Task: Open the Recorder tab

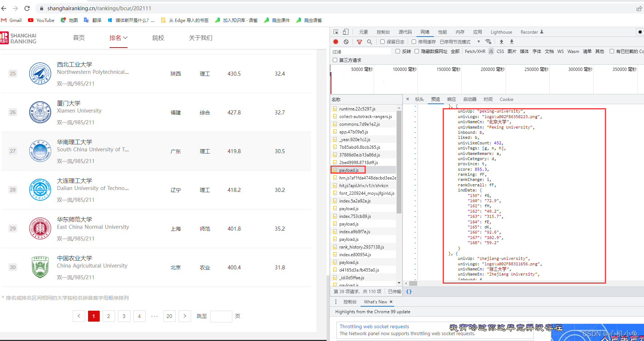Action: coord(532,32)
